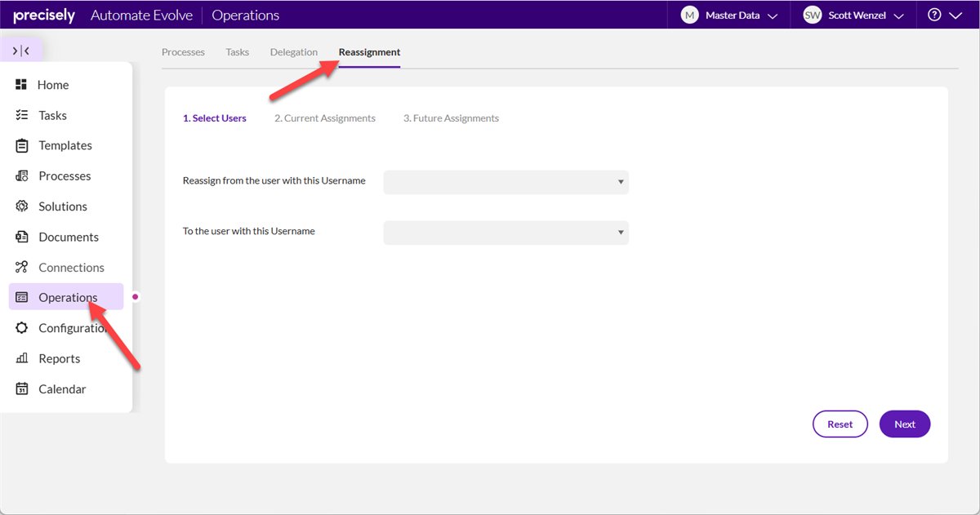
Task: Open the Tasks checklist icon
Action: pos(22,115)
